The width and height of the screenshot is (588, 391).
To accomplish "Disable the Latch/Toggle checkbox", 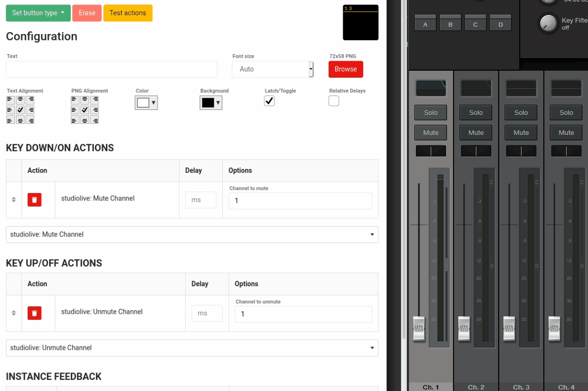I will [269, 101].
